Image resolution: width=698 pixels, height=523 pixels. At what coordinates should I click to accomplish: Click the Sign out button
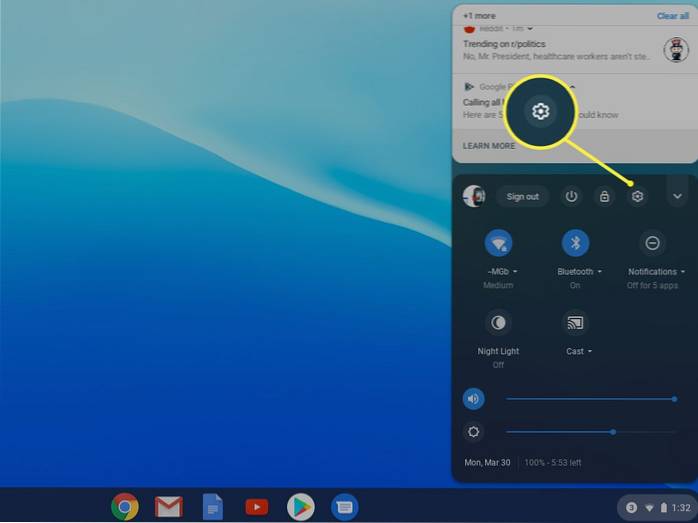tap(522, 196)
